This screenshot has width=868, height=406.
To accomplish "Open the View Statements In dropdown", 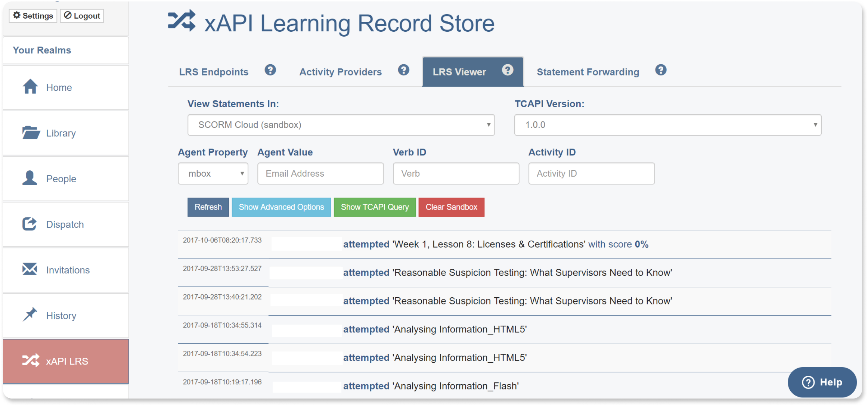I will pyautogui.click(x=341, y=125).
